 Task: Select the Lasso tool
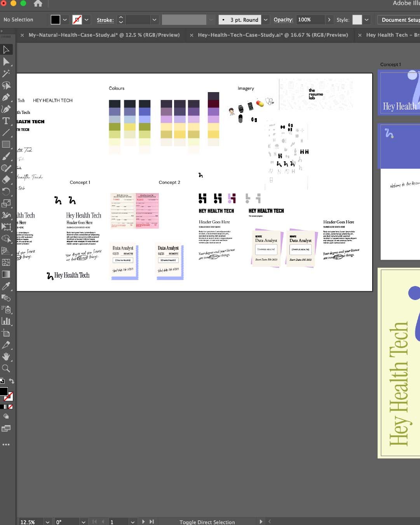click(6, 85)
